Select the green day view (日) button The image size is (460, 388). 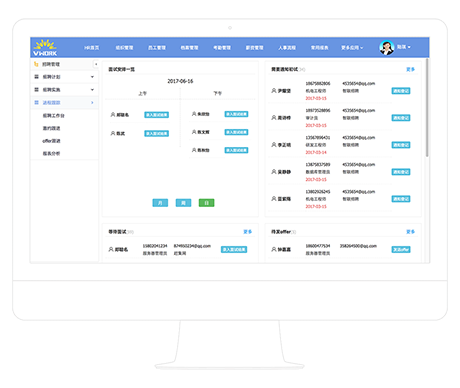point(206,203)
